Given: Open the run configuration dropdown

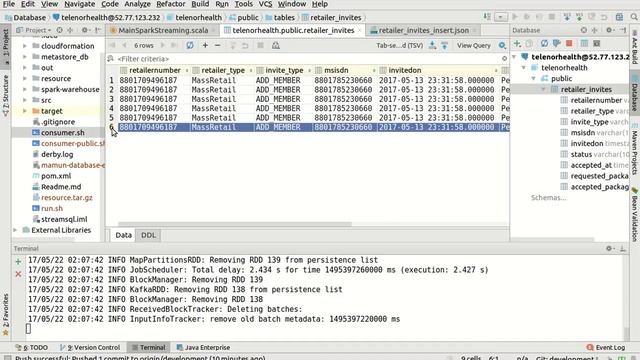Looking at the screenshot, I should tap(501, 17).
